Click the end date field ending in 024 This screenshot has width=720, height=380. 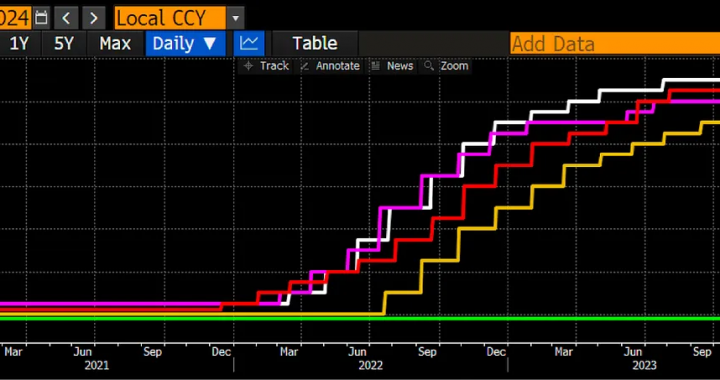(x=15, y=18)
